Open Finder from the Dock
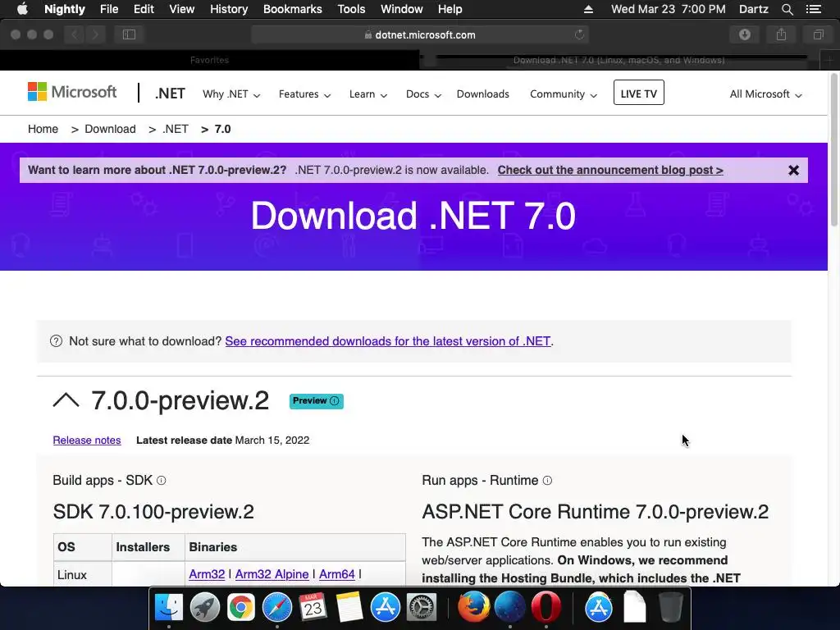This screenshot has width=840, height=630. (169, 608)
